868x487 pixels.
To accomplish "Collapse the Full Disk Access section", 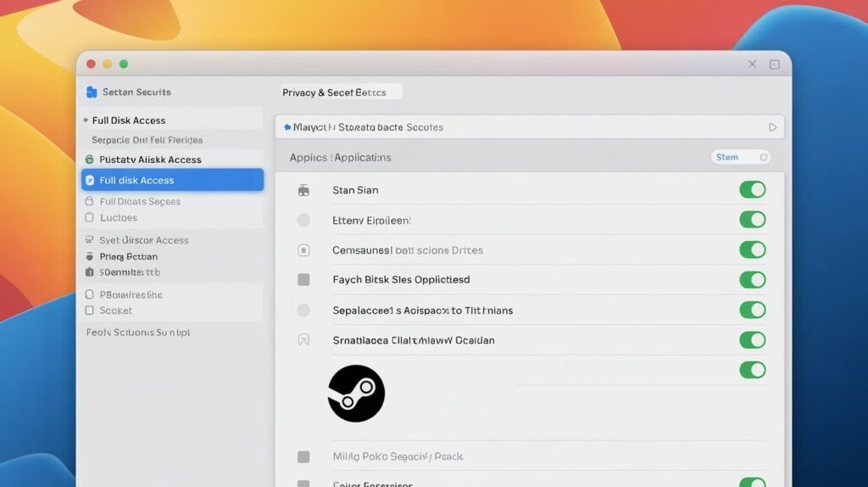I will pyautogui.click(x=86, y=120).
